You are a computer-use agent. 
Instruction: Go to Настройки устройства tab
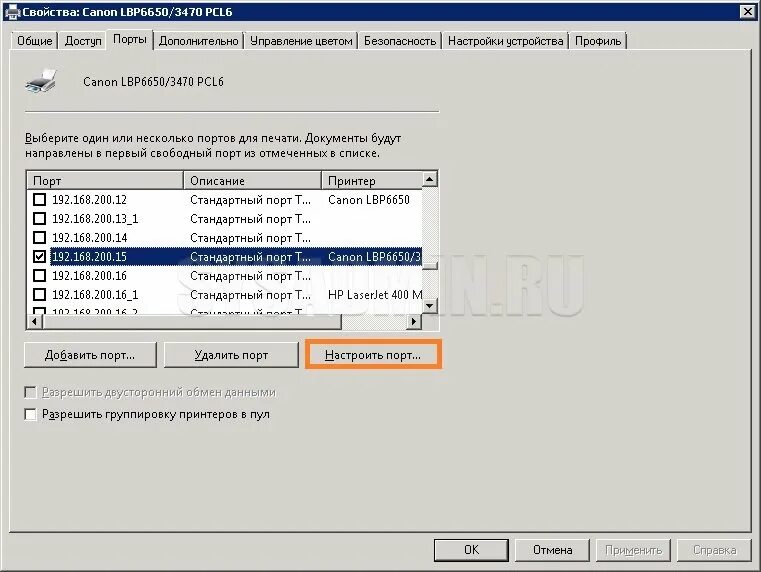point(505,41)
